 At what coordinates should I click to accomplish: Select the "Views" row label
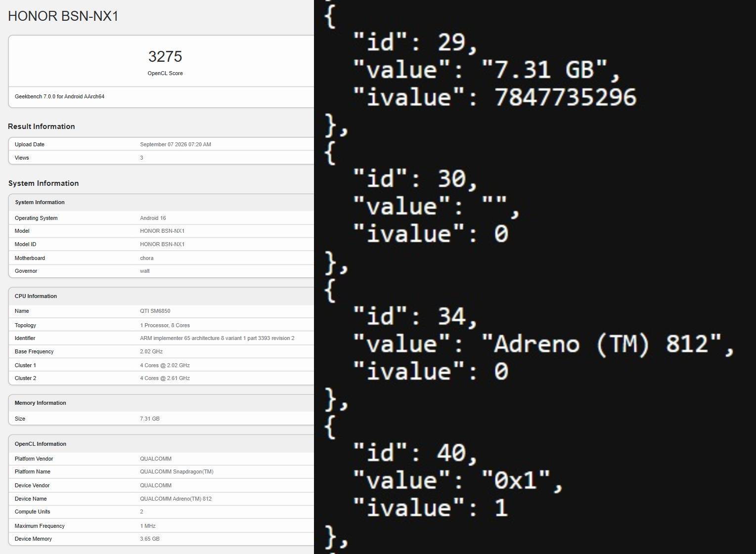[x=22, y=158]
